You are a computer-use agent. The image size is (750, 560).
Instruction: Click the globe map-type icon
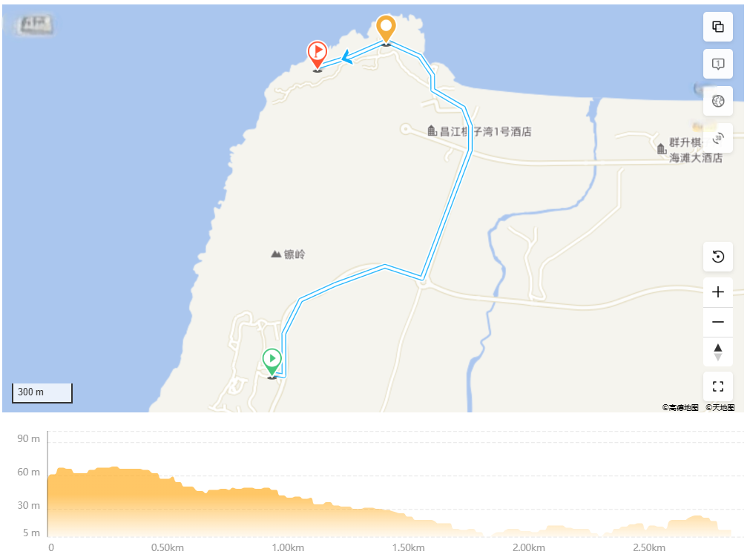tap(717, 101)
